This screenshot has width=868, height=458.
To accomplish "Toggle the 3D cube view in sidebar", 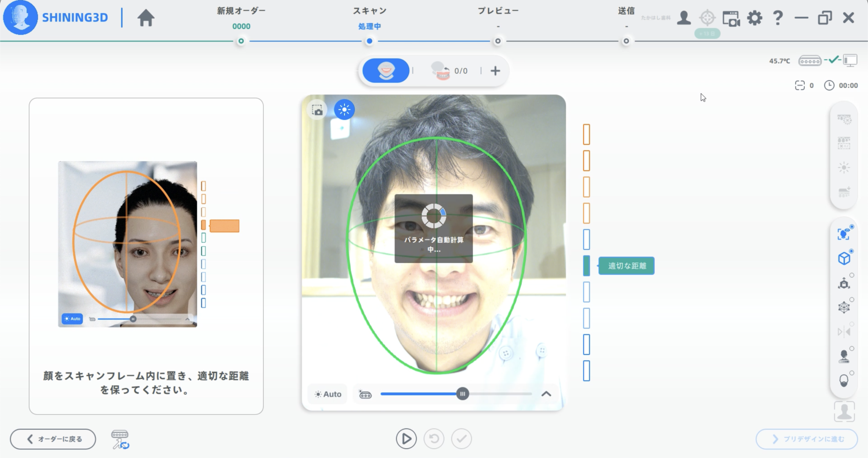I will coord(844,258).
